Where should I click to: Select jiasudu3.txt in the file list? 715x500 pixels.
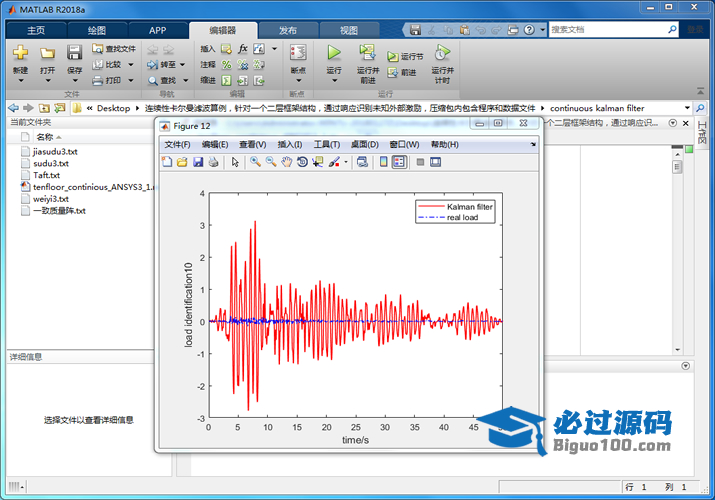point(55,151)
